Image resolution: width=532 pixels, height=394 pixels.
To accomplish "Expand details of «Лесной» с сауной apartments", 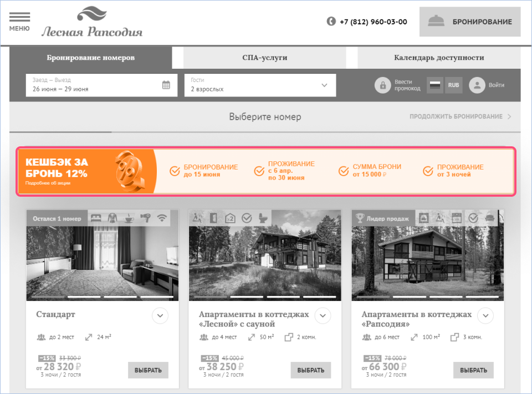I will (x=323, y=316).
